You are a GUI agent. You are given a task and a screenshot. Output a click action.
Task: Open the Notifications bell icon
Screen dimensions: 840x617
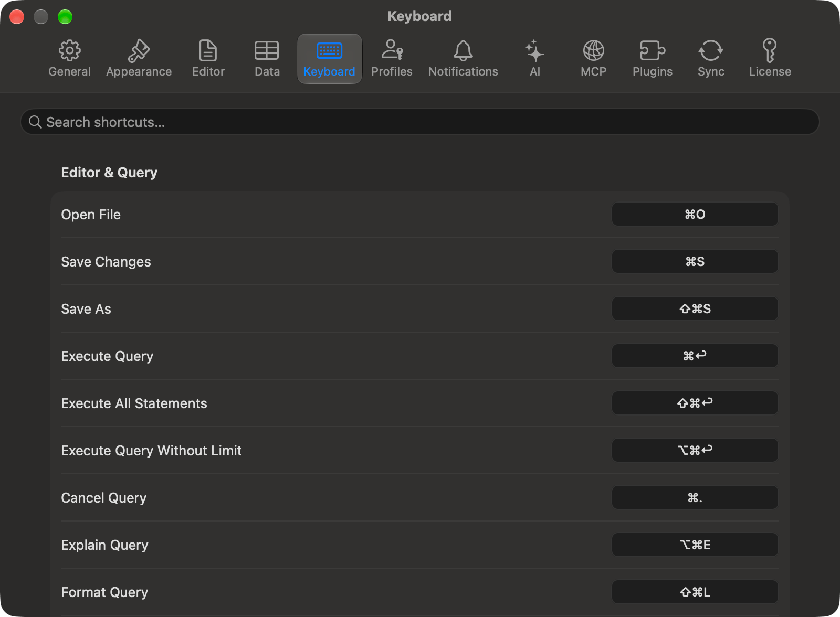[x=463, y=51]
